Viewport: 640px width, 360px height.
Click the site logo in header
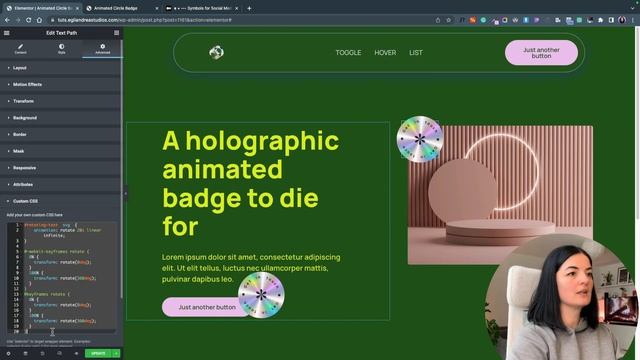pyautogui.click(x=216, y=52)
